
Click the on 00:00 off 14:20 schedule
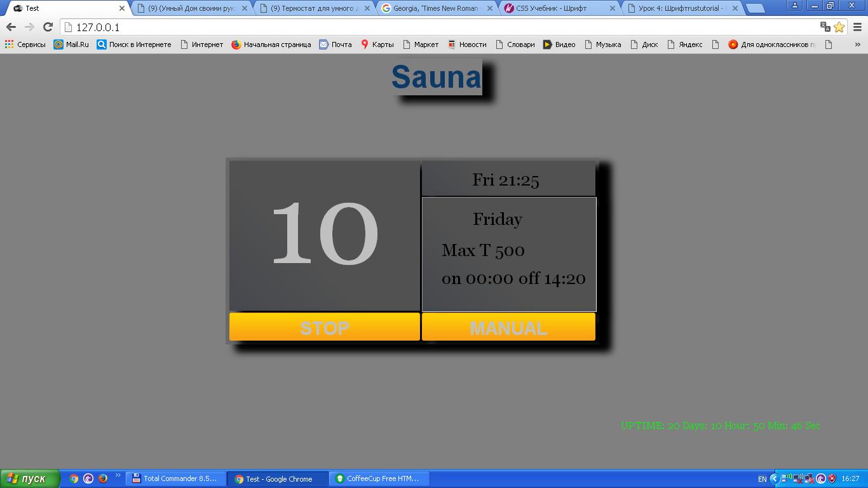(x=513, y=278)
